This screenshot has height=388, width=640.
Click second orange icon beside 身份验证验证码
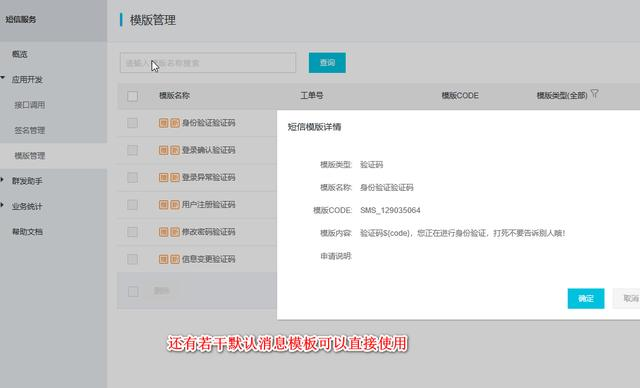point(175,123)
